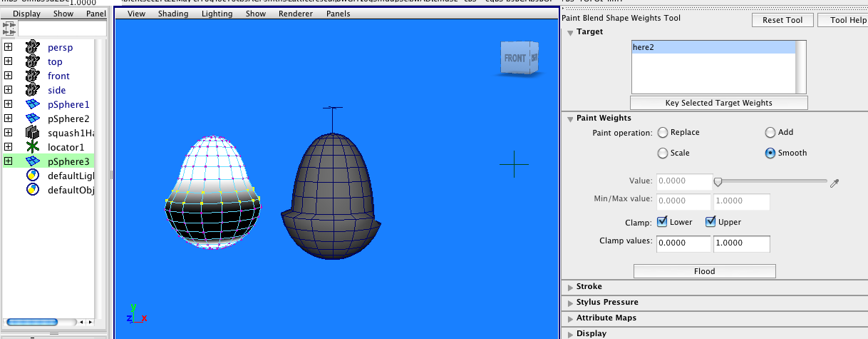Click the top camera icon in outliner
This screenshot has height=339, width=868.
(x=32, y=61)
